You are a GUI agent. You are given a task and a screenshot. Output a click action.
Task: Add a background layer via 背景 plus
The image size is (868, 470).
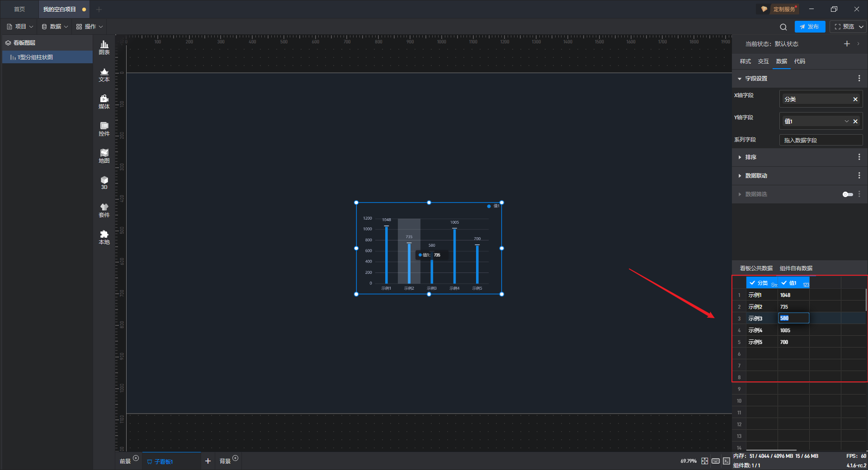235,458
